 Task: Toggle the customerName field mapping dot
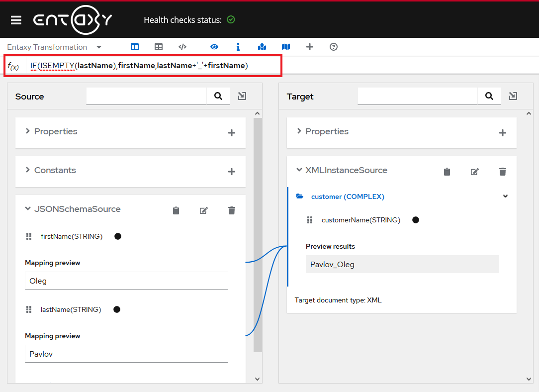[416, 220]
